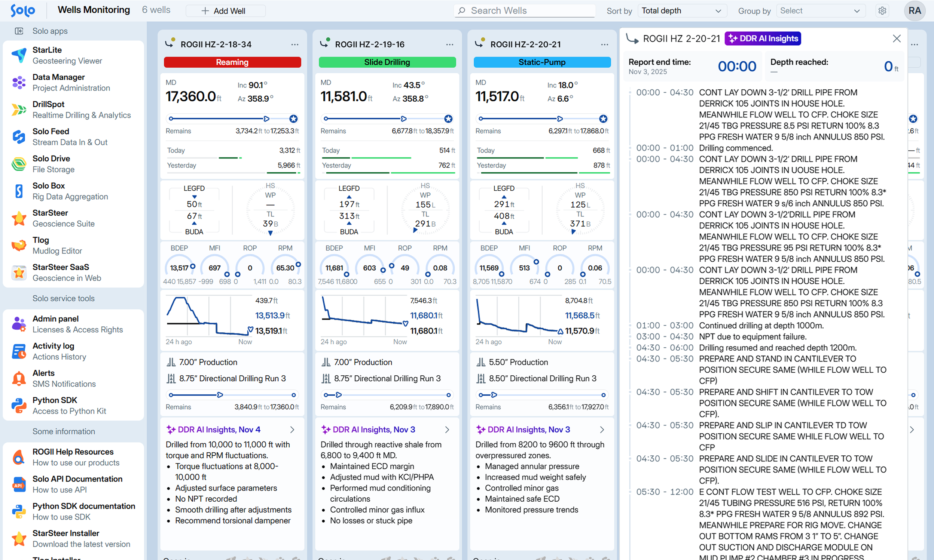Open Activity log actions history
Image resolution: width=934 pixels, height=560 pixels.
tap(59, 351)
